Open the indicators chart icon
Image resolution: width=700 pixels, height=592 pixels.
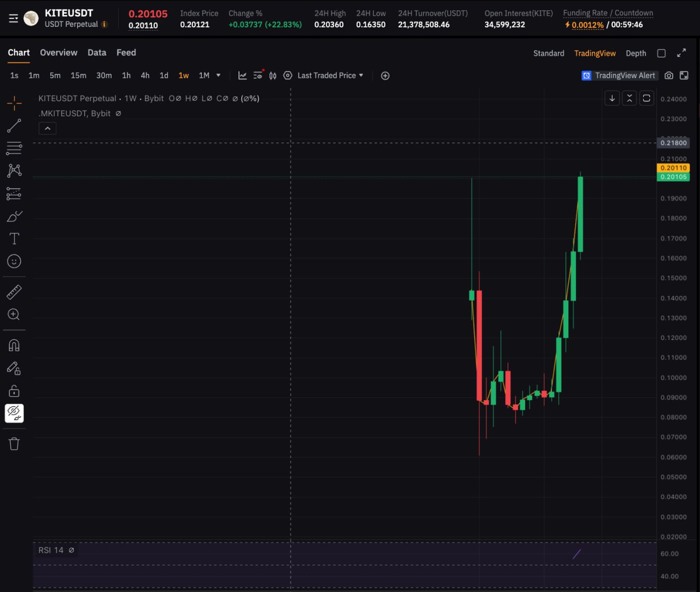242,76
